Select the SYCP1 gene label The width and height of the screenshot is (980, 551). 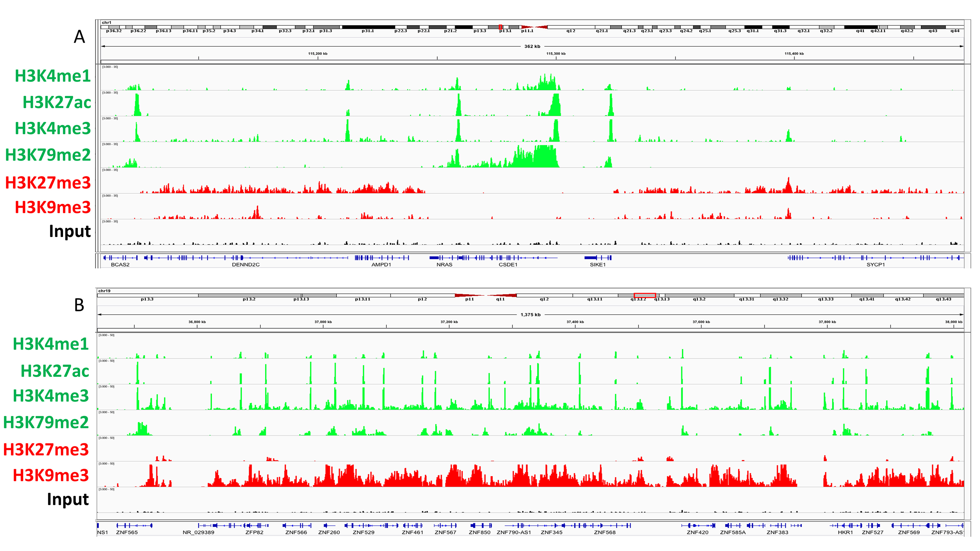click(875, 264)
